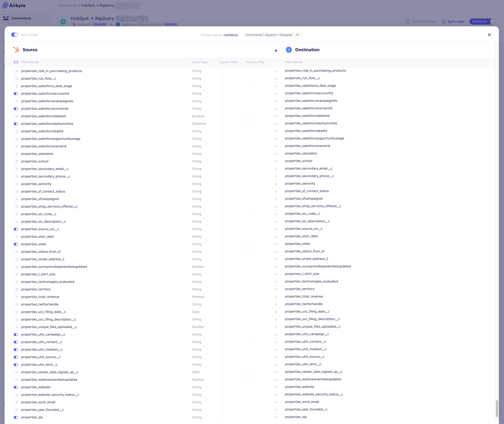Viewport: 504px width, 424px height.
Task: Click the green checkmark status icon in the header
Action: (x=63, y=21)
